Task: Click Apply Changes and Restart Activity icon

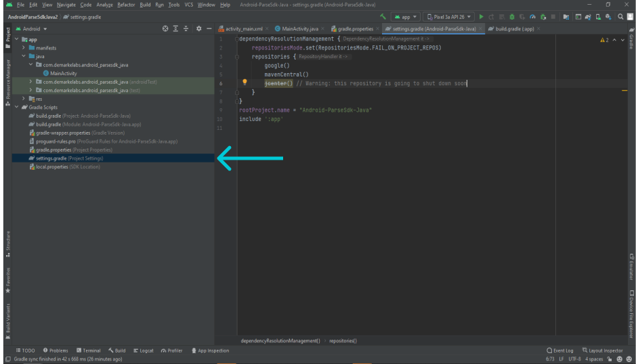Action: tap(492, 17)
